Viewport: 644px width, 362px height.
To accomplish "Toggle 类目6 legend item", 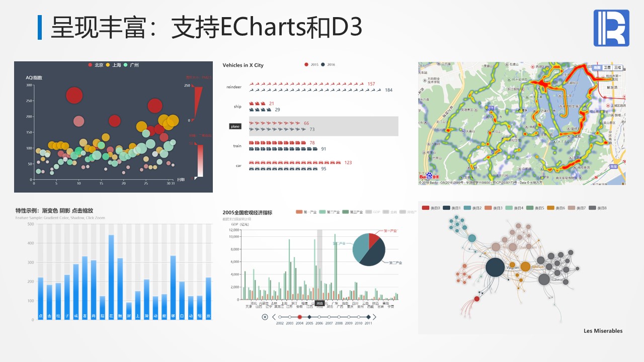I will [556, 208].
